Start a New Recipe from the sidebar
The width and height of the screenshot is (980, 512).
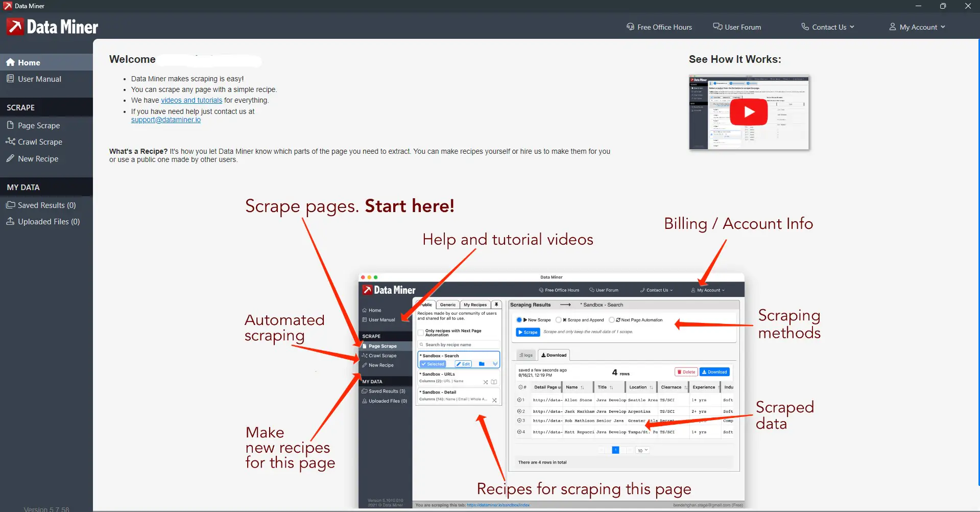point(46,158)
